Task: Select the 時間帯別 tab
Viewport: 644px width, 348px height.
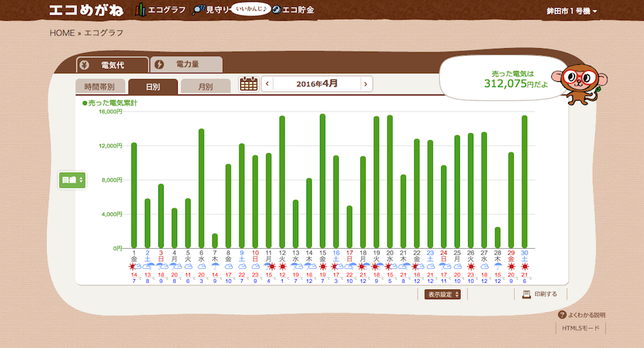Action: (x=100, y=86)
